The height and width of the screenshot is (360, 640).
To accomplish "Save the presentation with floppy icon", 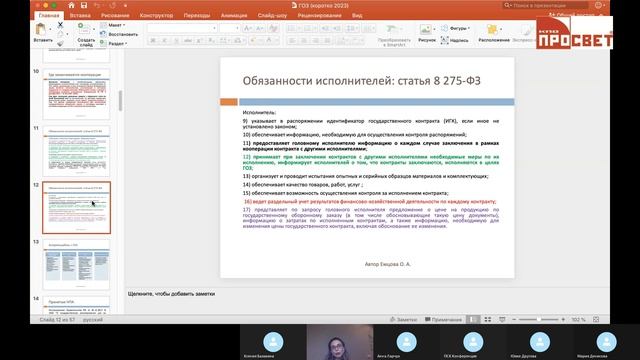I will [84, 5].
